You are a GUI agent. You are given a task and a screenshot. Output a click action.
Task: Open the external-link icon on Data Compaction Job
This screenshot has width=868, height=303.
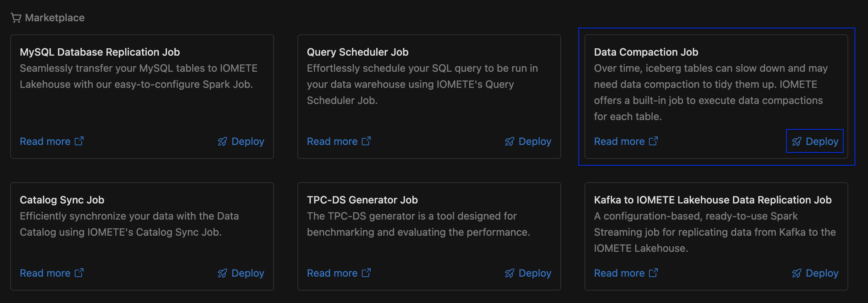[x=653, y=141]
